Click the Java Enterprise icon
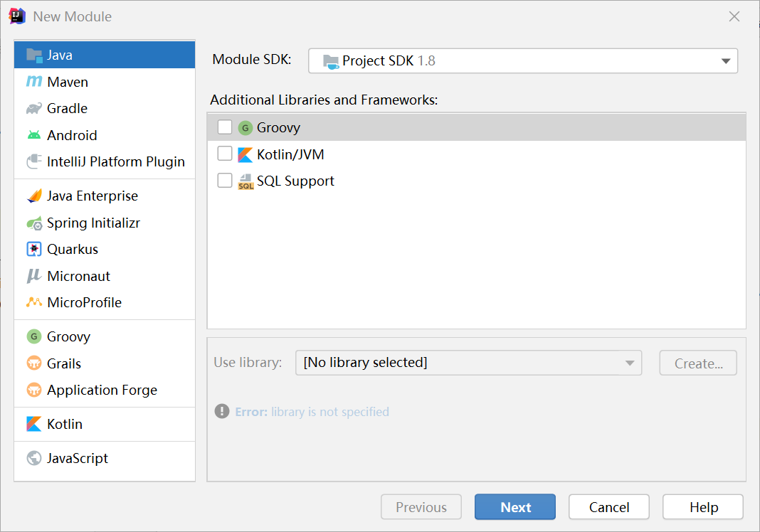The width and height of the screenshot is (760, 532). click(x=34, y=196)
